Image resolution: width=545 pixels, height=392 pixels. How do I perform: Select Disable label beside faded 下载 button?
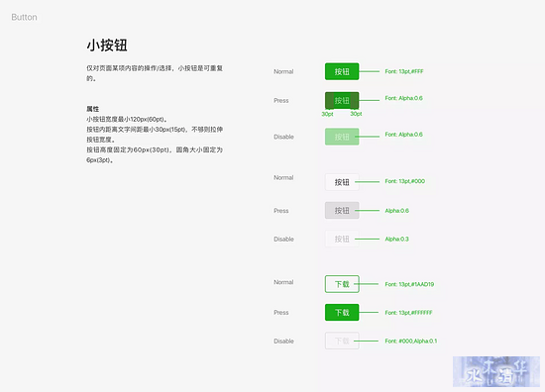(283, 341)
